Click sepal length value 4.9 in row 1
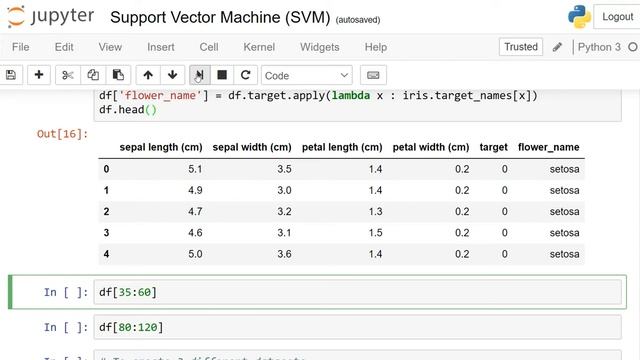Screen dimensions: 640x360 click(x=195, y=190)
